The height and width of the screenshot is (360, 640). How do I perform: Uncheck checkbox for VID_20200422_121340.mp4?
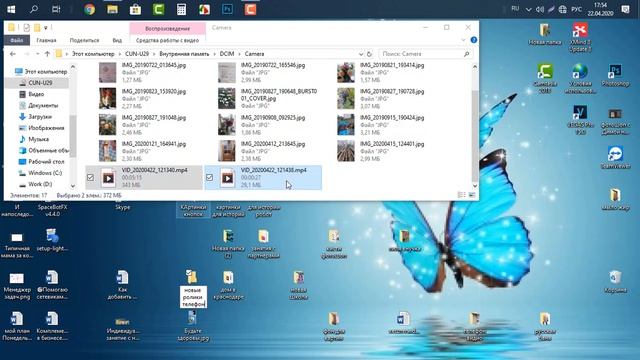coord(90,178)
